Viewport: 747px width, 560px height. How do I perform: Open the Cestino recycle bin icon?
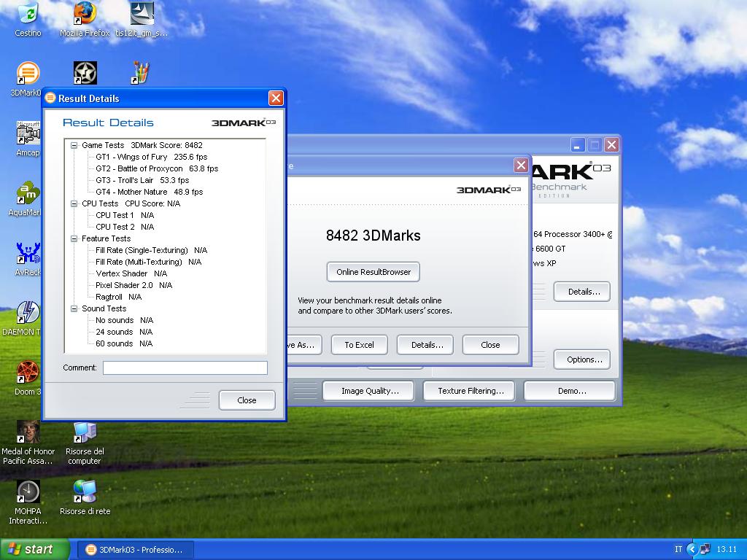coord(28,19)
